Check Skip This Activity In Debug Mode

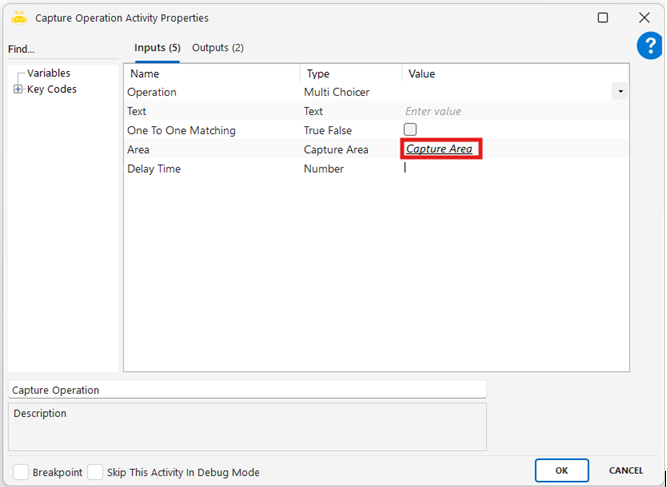(96, 472)
